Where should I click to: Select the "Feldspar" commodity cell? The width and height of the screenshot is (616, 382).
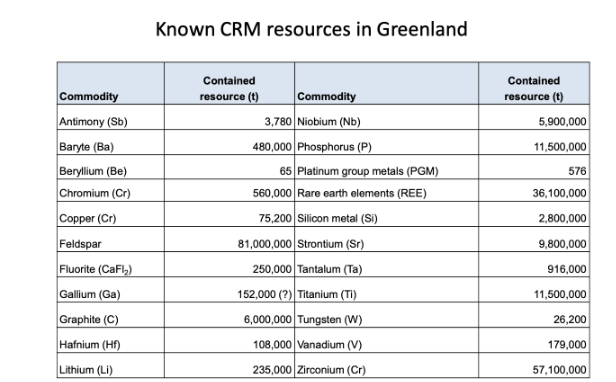click(111, 239)
